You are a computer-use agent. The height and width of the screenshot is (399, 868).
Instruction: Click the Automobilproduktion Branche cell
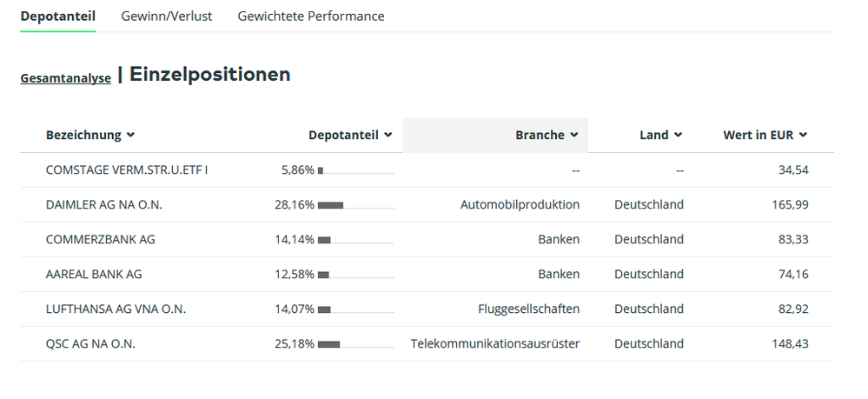(x=520, y=205)
